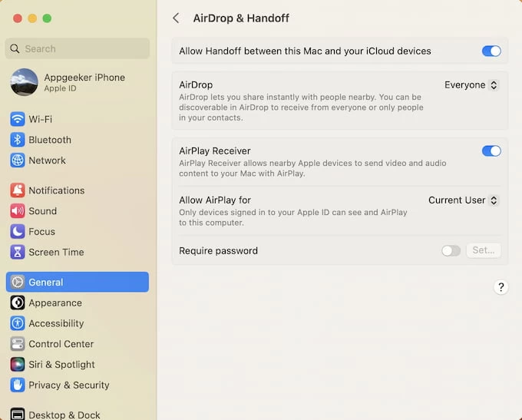The image size is (522, 420).
Task: Click the Appearance icon
Action: point(18,303)
